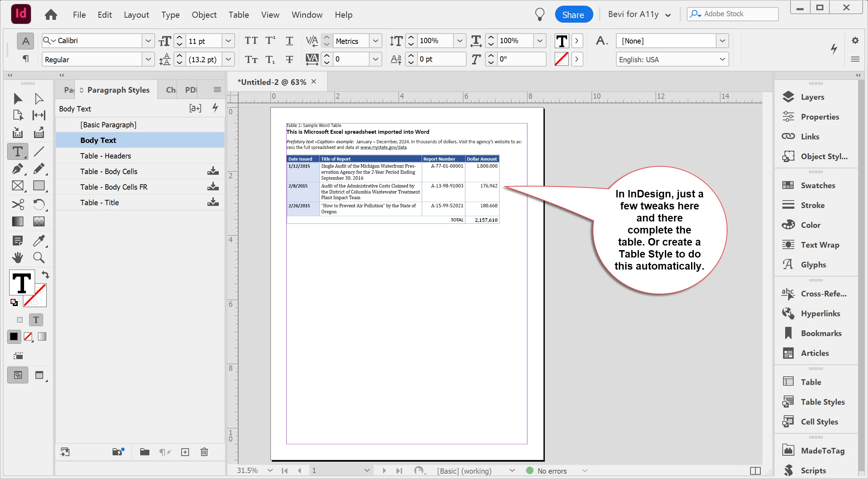Viewport: 868px width, 479px height.
Task: Click the Share button
Action: 573,15
